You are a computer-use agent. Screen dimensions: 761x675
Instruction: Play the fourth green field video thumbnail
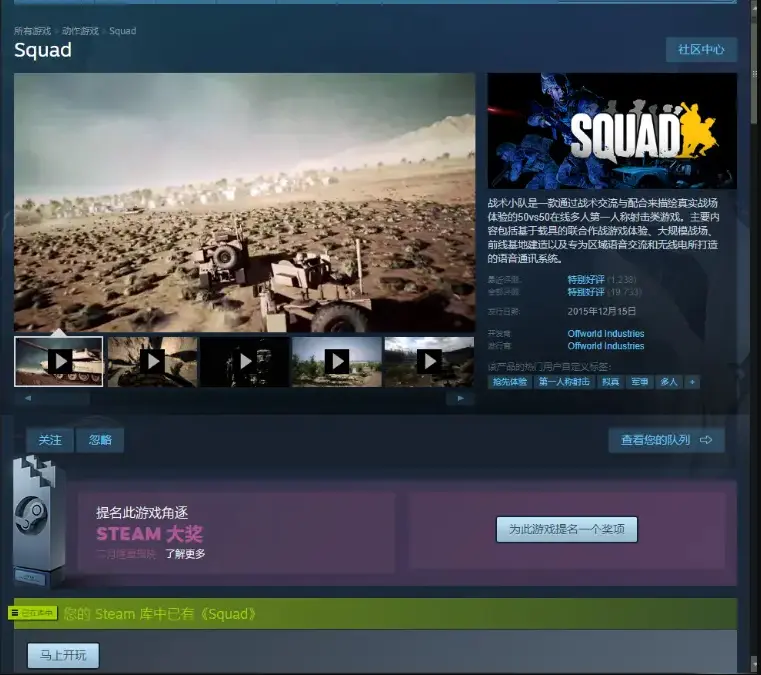(337, 362)
